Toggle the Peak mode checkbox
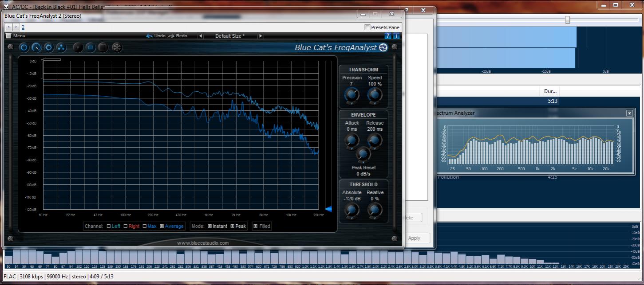 click(232, 226)
